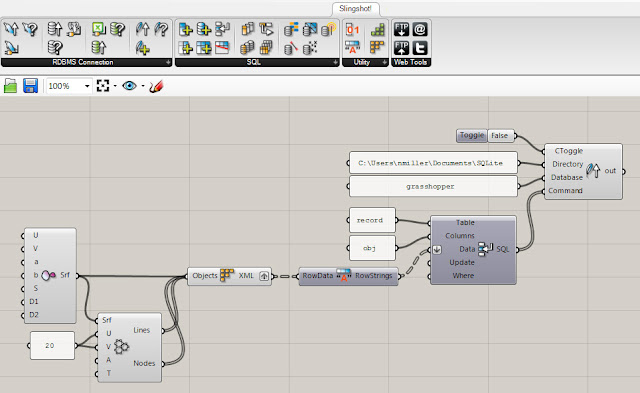Click the Twitter icon in Web Tools
The width and height of the screenshot is (640, 393).
420,48
